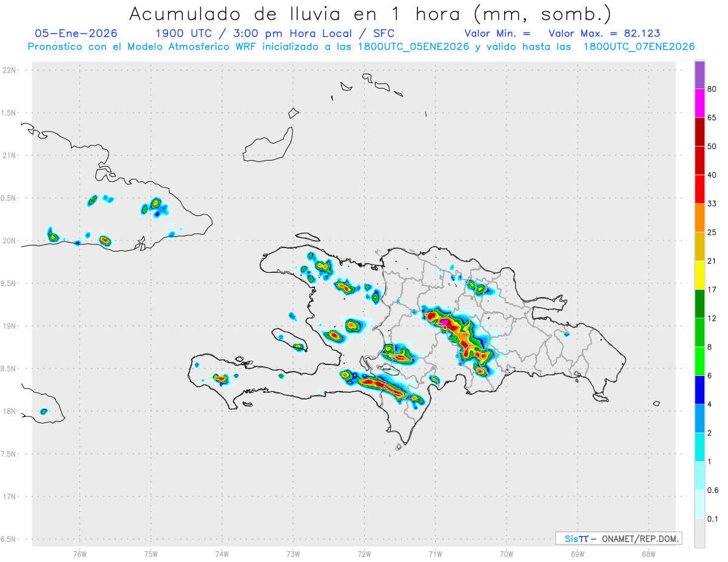Click the 'Valor Max. = 82.123' readout
The height and width of the screenshot is (562, 728).
point(604,33)
